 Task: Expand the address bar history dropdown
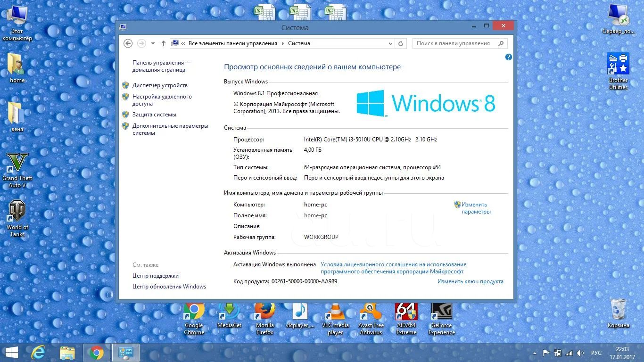(390, 43)
